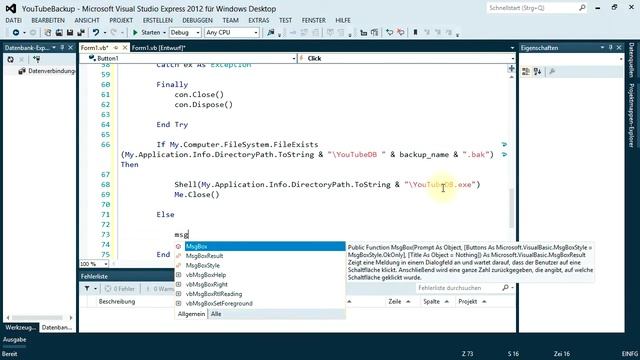Click categorized view icon in Eigenschaften
This screenshot has height=360, width=640.
click(526, 71)
